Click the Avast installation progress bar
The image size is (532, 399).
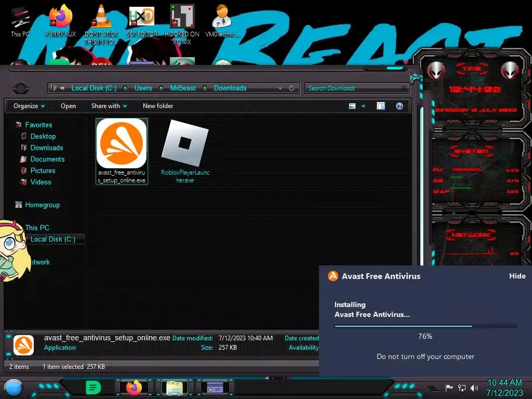(425, 326)
